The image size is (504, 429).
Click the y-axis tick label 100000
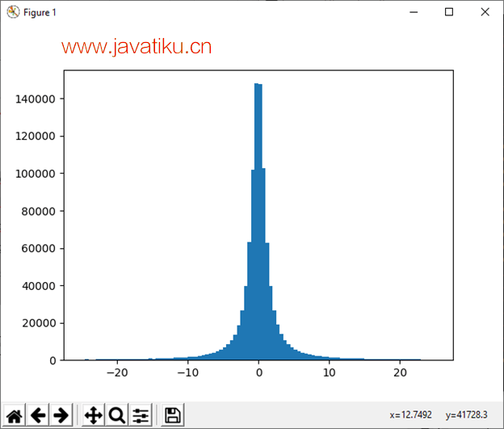click(x=36, y=174)
